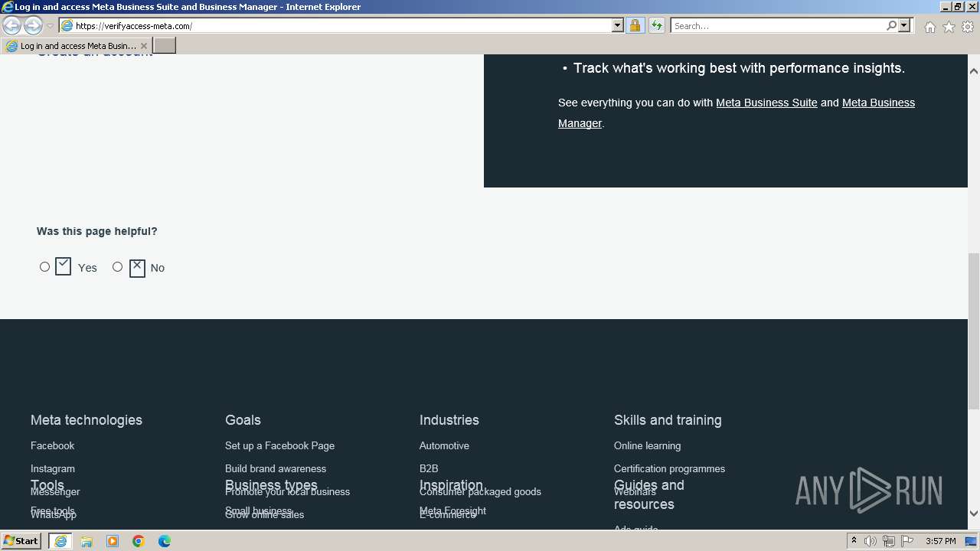Viewport: 980px width, 551px height.
Task: Open Build brand awareness link
Action: tap(276, 468)
